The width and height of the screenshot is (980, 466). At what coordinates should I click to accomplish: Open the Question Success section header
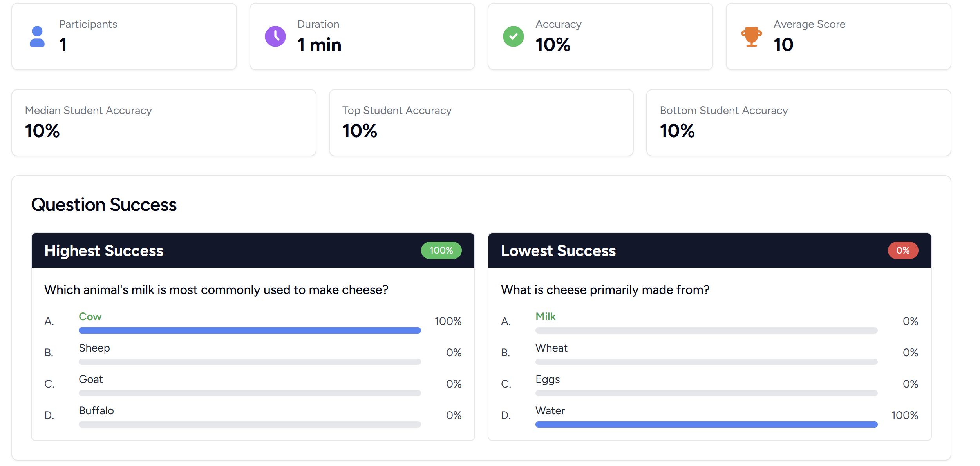coord(104,204)
